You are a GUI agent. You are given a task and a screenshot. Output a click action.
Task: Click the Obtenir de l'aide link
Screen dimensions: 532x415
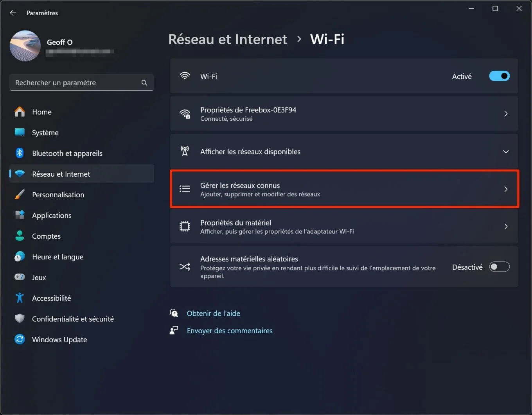click(214, 313)
